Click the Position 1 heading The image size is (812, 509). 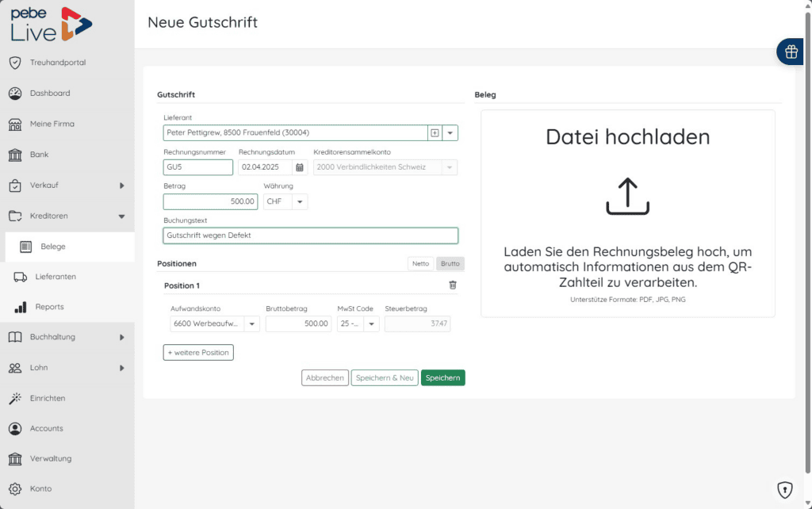[x=182, y=286]
